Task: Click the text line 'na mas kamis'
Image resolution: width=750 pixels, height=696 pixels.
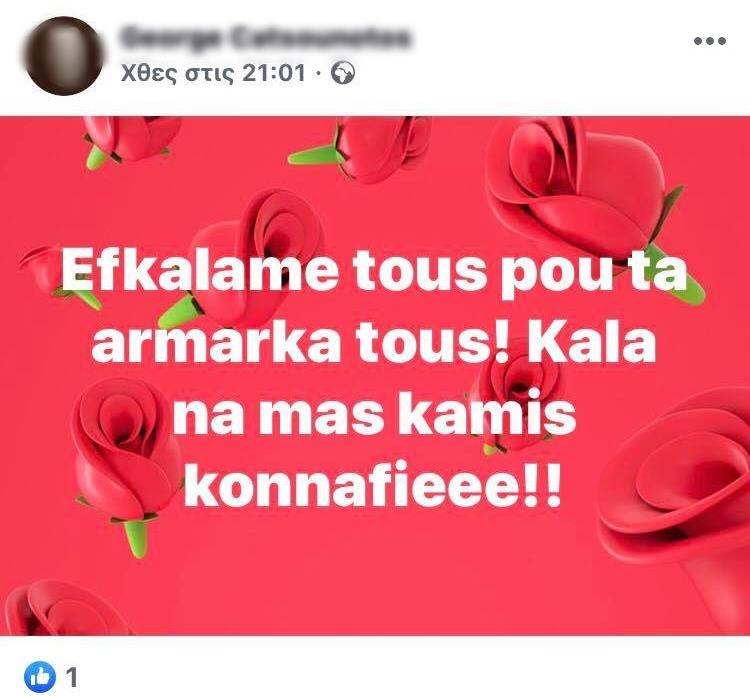Action: pos(374,414)
